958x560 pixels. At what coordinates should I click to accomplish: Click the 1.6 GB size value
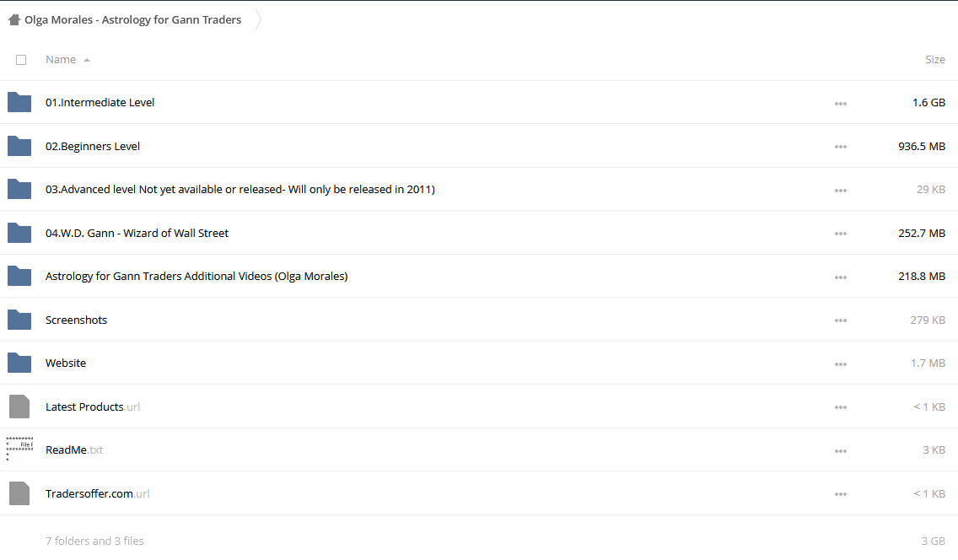point(928,103)
